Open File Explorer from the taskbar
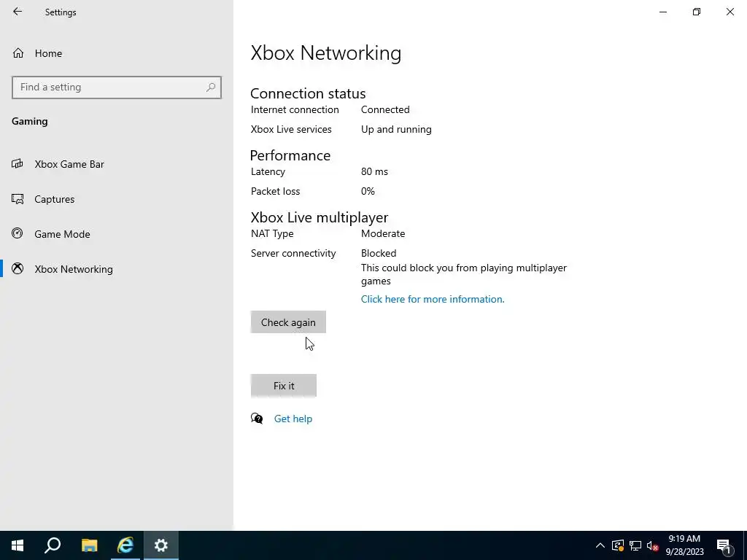The height and width of the screenshot is (560, 747). tap(89, 545)
